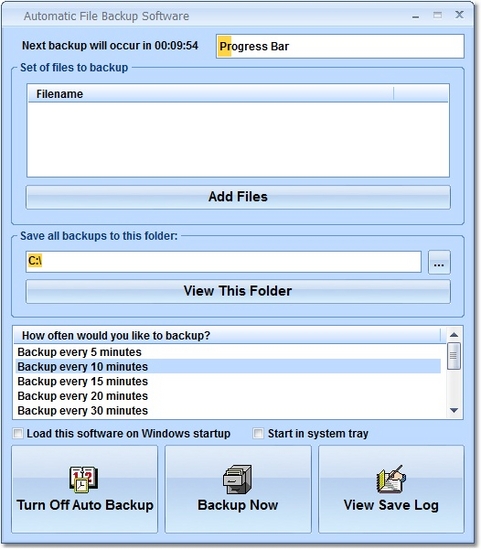The width and height of the screenshot is (481, 550).
Task: Click the frequency list scroll up arrow
Action: pyautogui.click(x=454, y=335)
